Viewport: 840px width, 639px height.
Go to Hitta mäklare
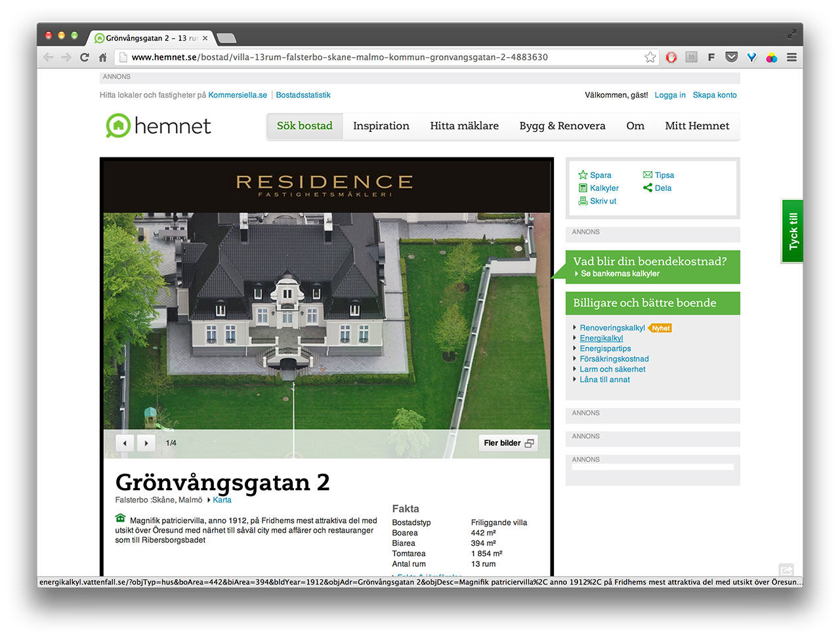[465, 126]
